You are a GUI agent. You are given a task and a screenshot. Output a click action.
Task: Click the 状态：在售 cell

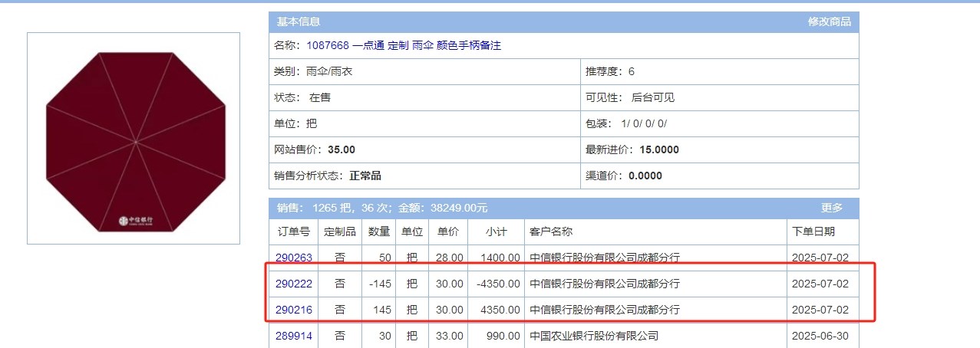pos(424,97)
